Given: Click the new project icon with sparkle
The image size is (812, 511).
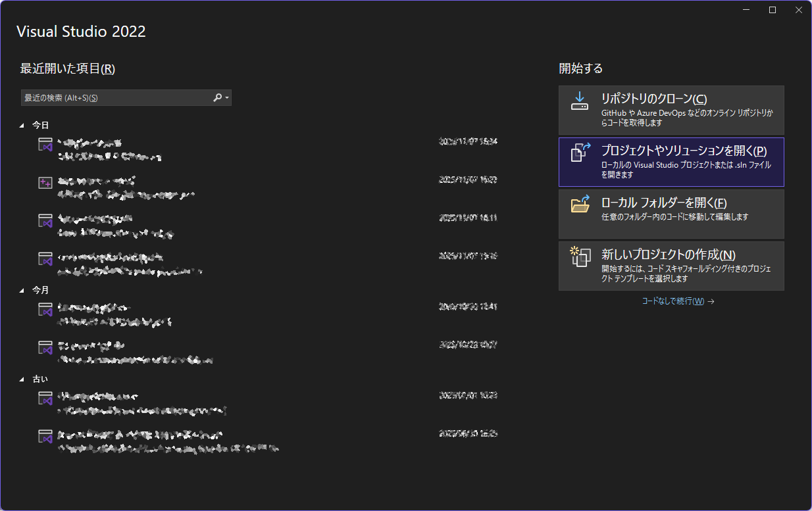Looking at the screenshot, I should 580,256.
